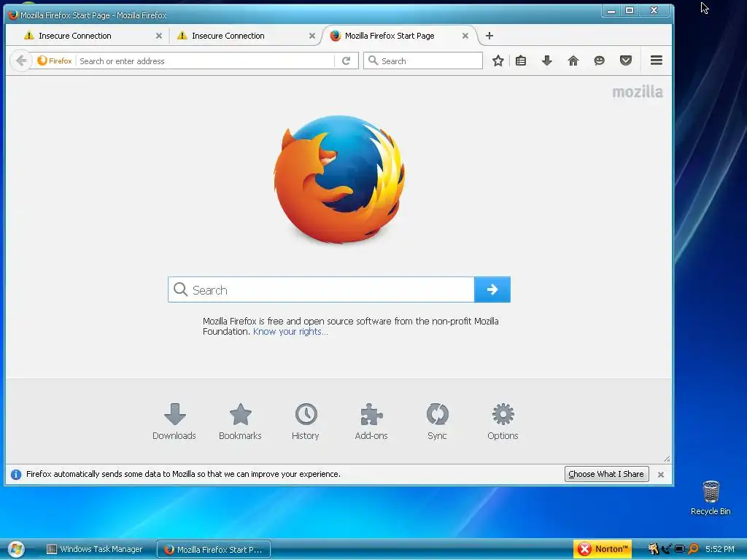Close the second Insecure Connection tab

[312, 36]
